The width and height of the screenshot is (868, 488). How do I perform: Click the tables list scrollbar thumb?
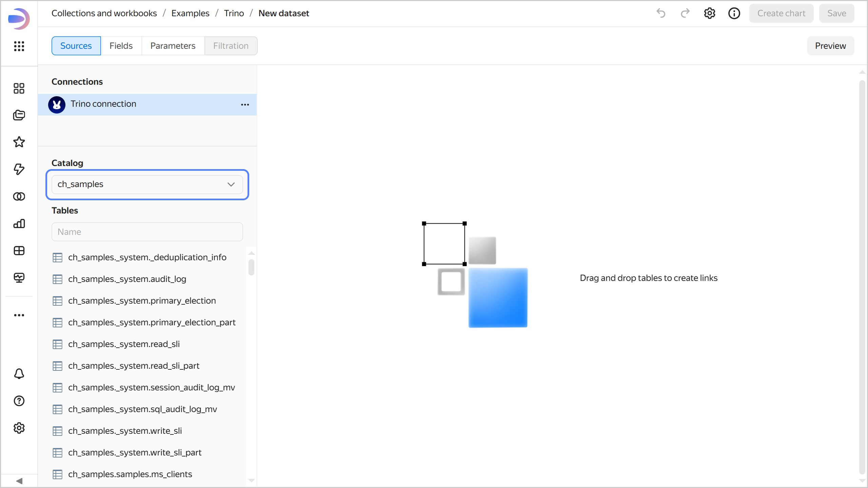pyautogui.click(x=251, y=267)
